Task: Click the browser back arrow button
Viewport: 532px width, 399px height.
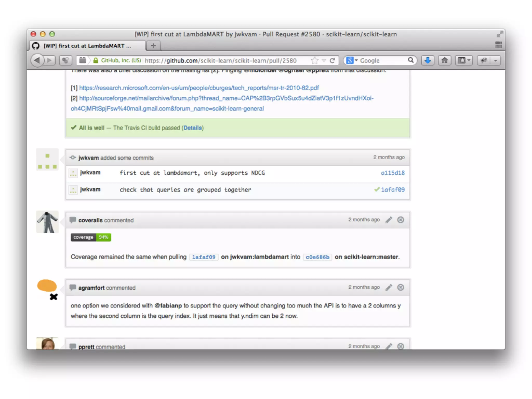Action: (x=37, y=60)
